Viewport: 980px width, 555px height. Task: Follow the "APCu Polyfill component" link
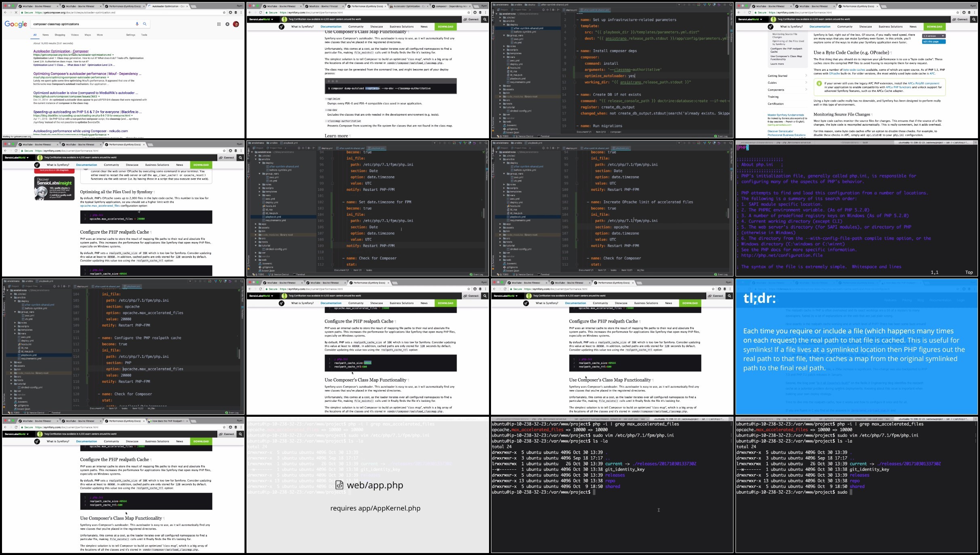tap(923, 83)
